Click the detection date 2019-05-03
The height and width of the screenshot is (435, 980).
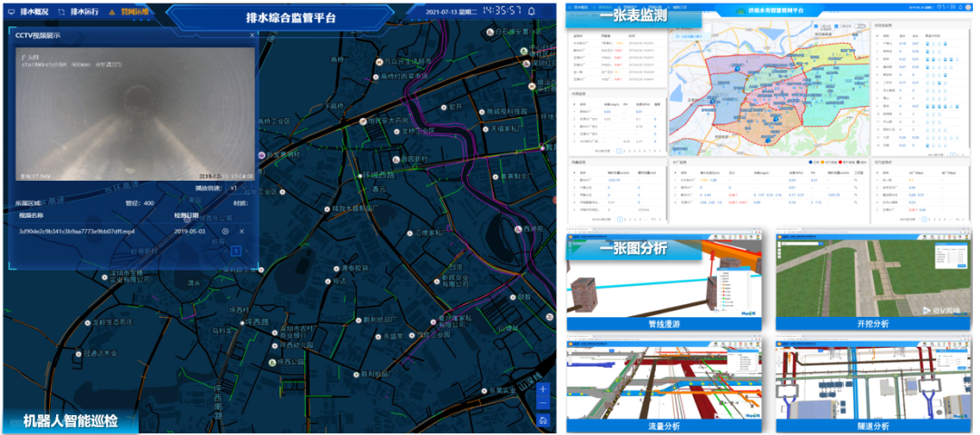click(x=189, y=232)
